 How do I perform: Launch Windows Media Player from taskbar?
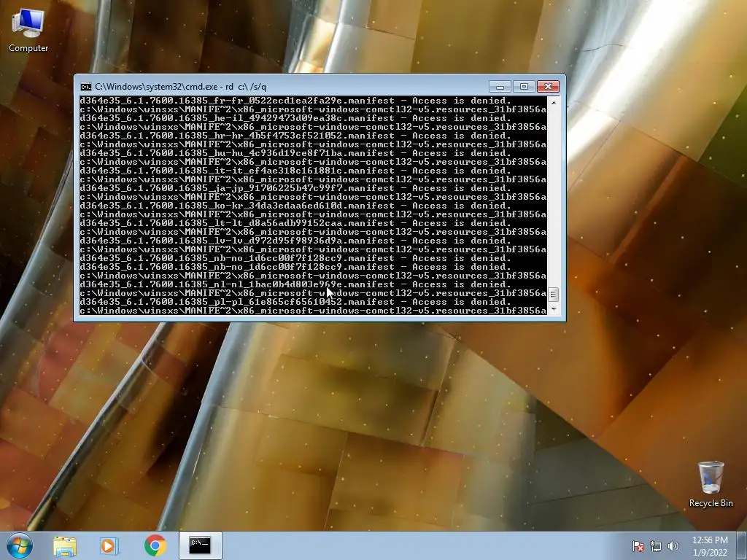(x=108, y=545)
